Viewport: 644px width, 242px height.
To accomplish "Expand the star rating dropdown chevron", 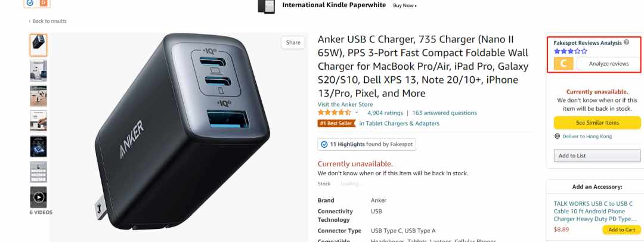I will pyautogui.click(x=357, y=113).
